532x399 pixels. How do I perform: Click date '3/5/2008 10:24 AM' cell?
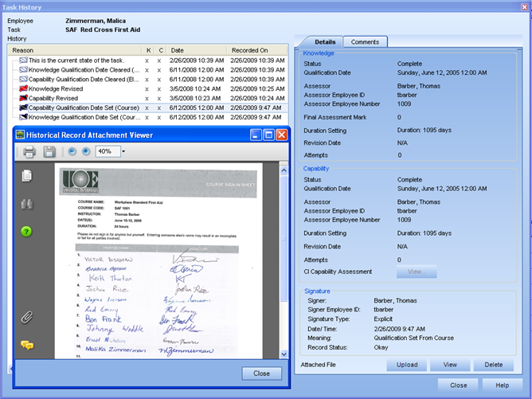(x=195, y=88)
